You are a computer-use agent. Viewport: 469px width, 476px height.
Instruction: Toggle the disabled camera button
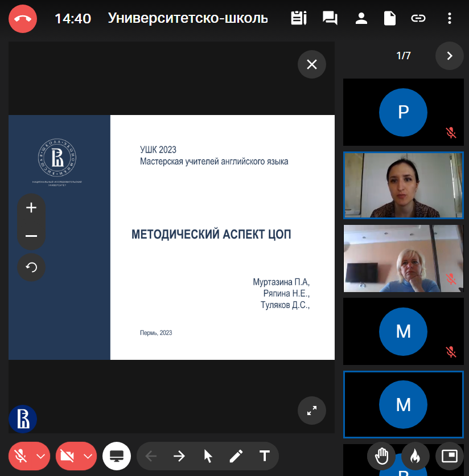[x=68, y=456]
